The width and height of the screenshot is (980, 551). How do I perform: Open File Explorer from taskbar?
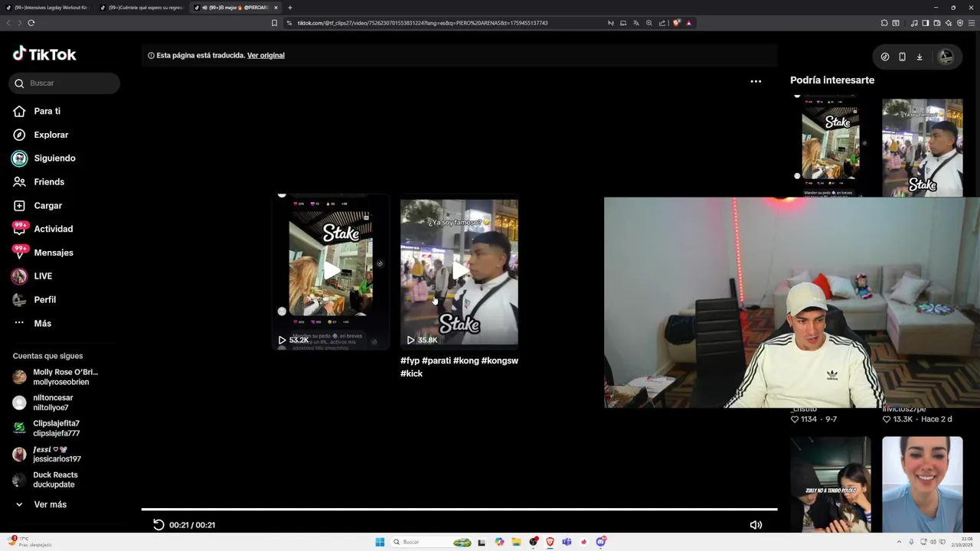[516, 542]
